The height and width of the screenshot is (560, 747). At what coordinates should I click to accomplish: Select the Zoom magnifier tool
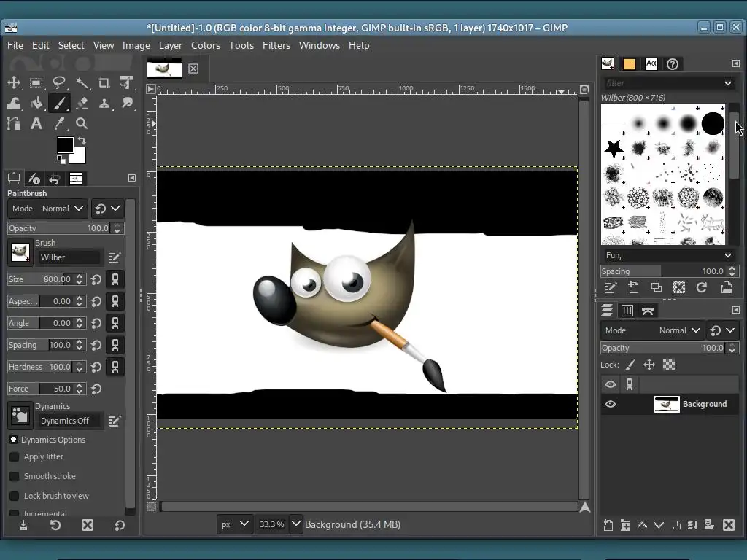(82, 124)
